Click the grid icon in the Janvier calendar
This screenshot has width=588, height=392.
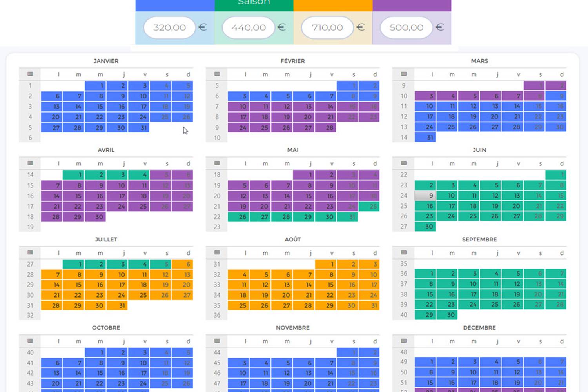(30, 74)
